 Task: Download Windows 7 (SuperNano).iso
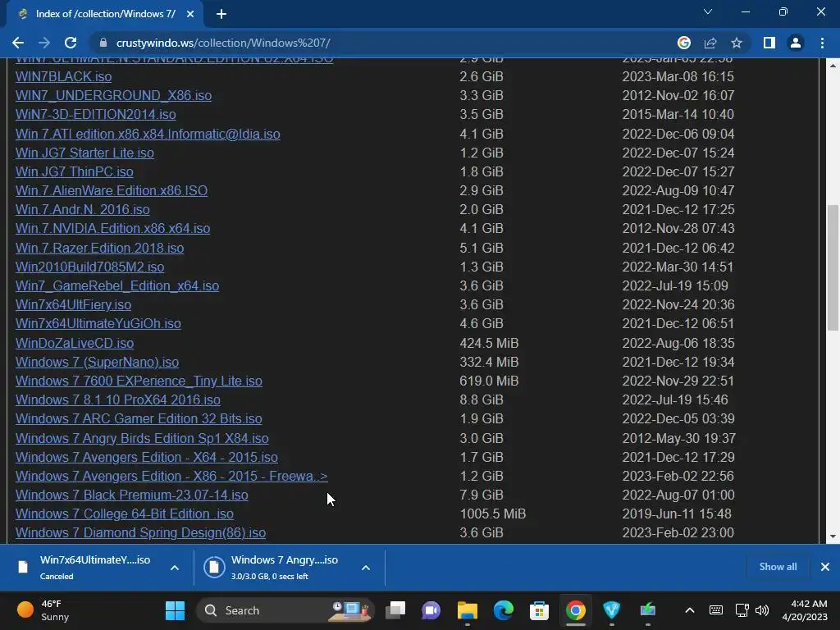point(97,362)
